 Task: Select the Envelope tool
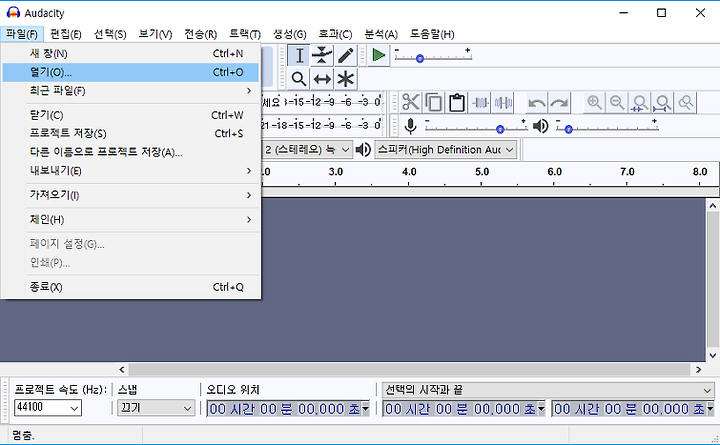click(x=322, y=56)
